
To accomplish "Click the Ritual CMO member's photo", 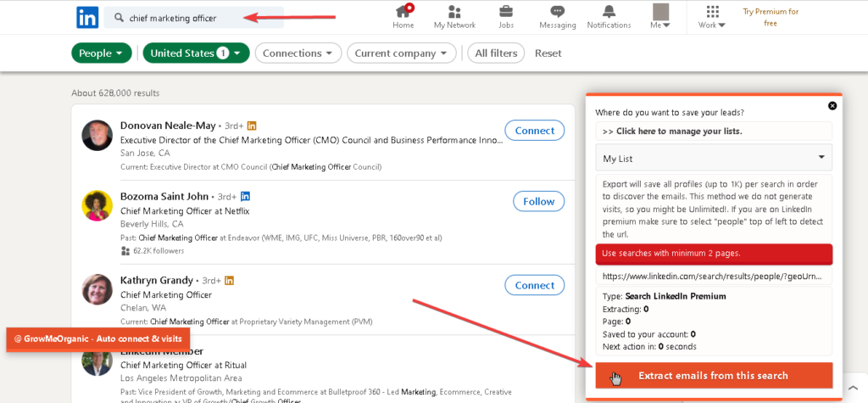I will click(97, 362).
